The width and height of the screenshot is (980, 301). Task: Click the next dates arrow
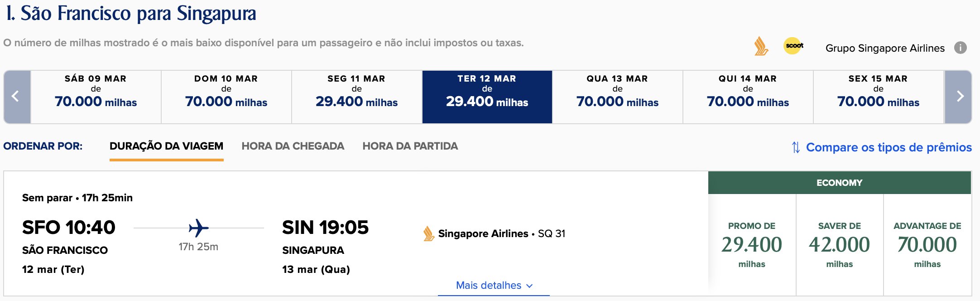[958, 97]
